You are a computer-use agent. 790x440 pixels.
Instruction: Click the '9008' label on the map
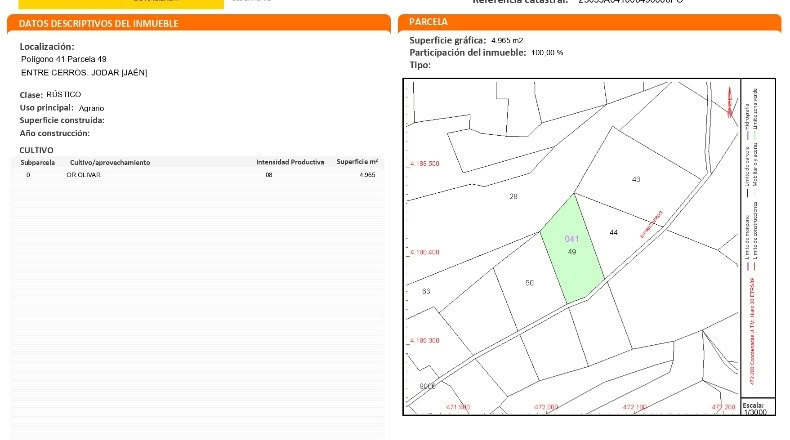pos(427,387)
